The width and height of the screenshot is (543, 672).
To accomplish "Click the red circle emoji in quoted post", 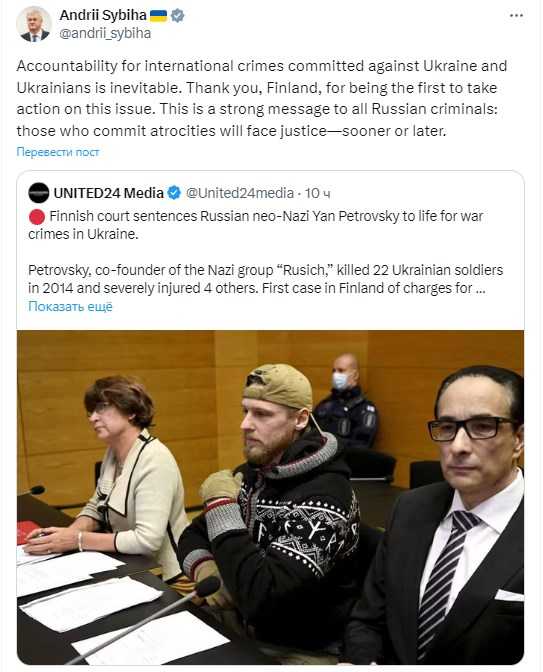I will [37, 217].
